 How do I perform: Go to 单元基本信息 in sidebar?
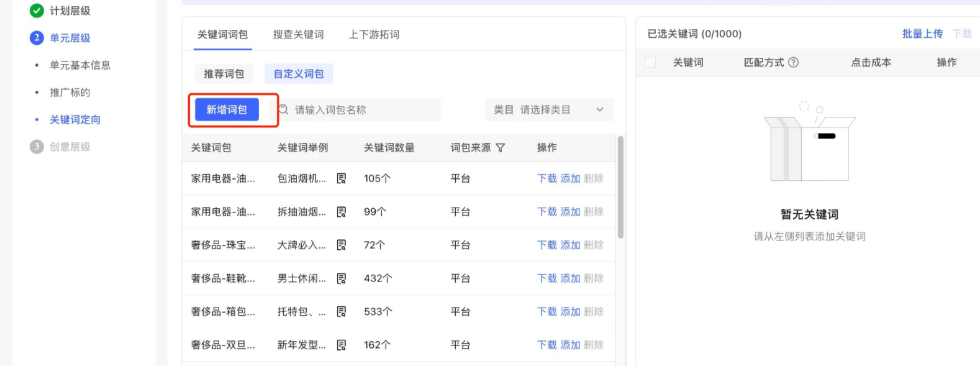click(x=80, y=65)
